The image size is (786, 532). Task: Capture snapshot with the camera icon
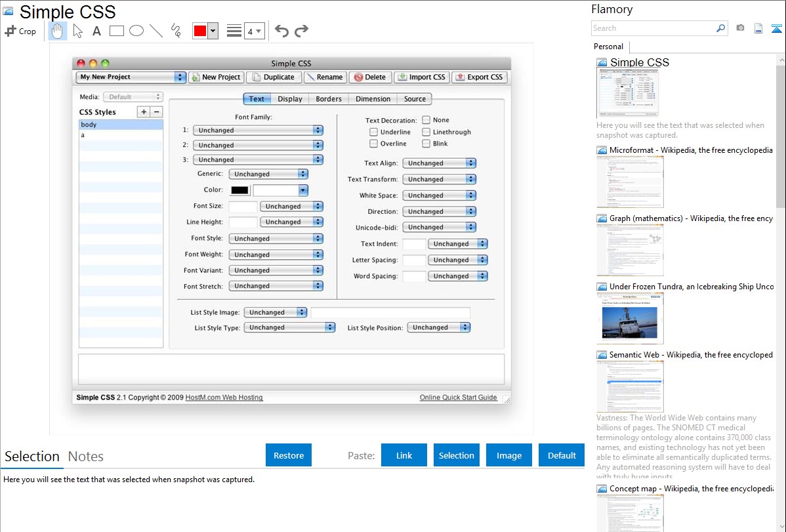(x=740, y=28)
